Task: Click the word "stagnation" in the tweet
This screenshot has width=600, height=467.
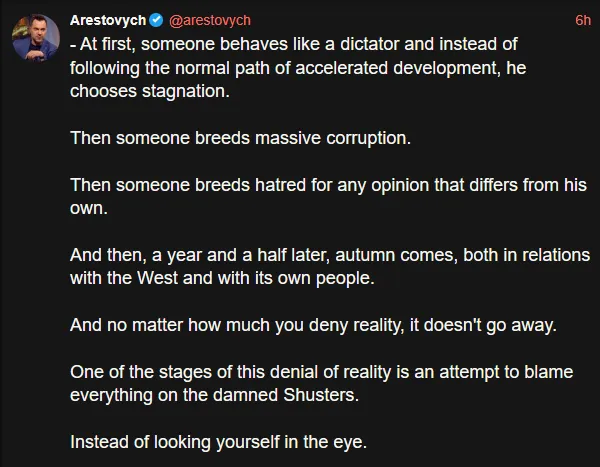Action: [185, 90]
